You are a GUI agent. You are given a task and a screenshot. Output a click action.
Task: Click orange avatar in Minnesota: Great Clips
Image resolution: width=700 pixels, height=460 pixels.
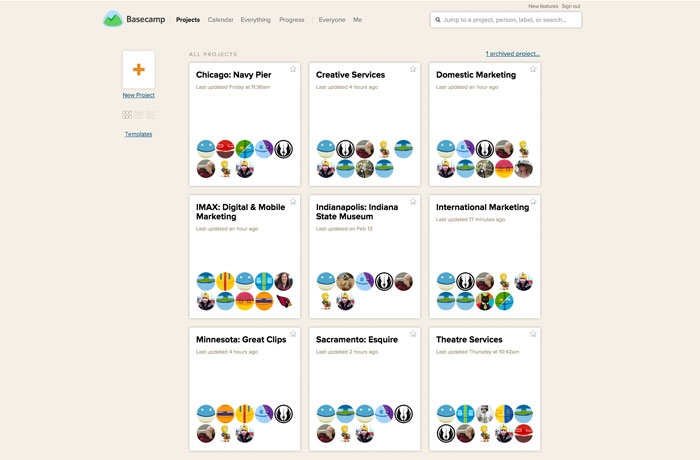point(225,414)
